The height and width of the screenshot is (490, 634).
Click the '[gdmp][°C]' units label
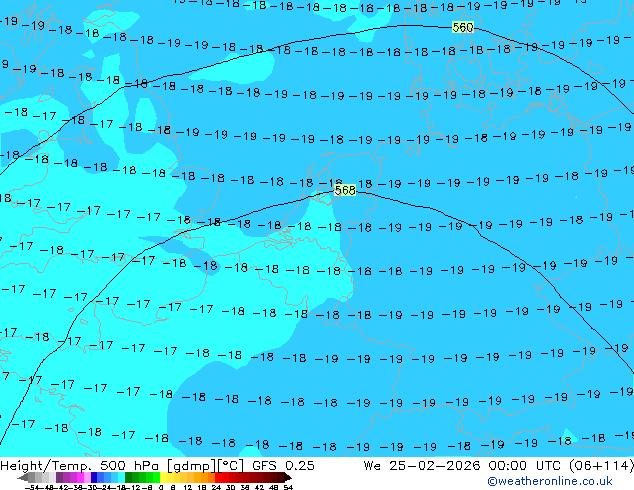click(x=205, y=466)
